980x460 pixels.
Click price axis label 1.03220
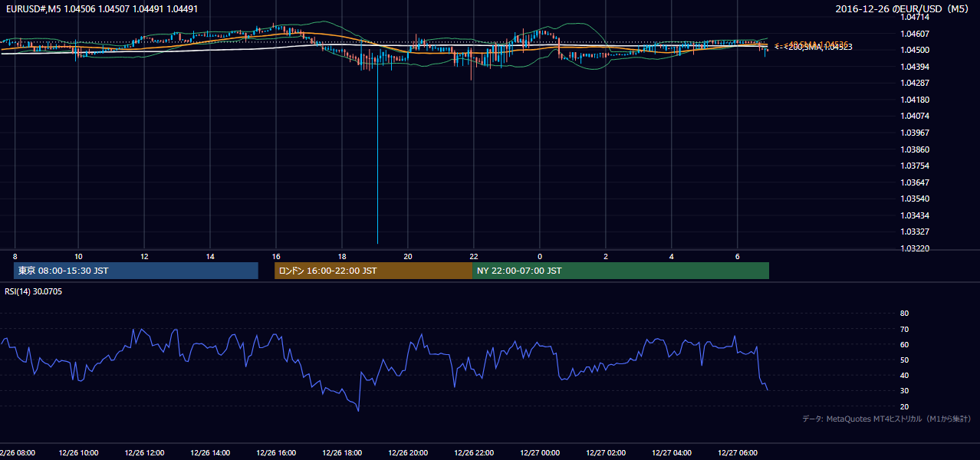click(x=914, y=248)
